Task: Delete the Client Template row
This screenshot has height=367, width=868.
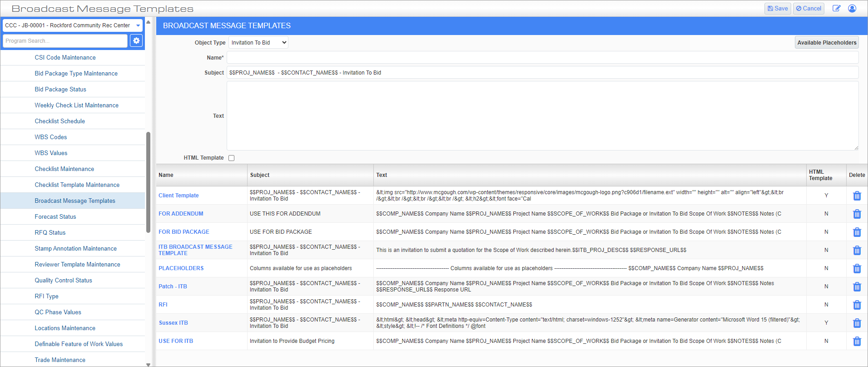Action: pos(857,196)
